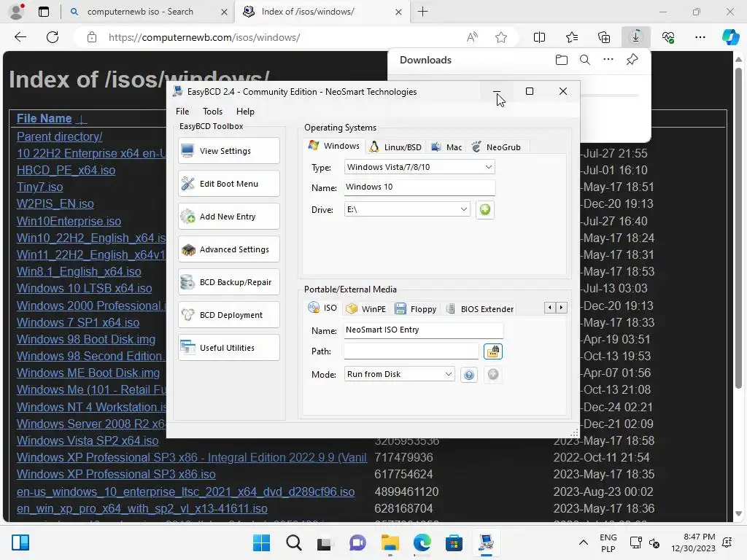Click the browser back arrow
Image resolution: width=747 pixels, height=560 pixels.
[x=20, y=37]
